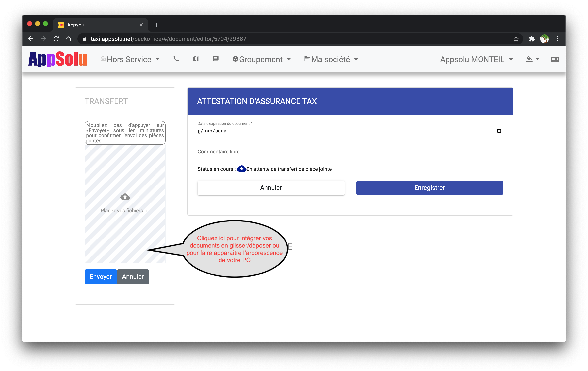Expand the Hors Service dropdown
This screenshot has height=371, width=588.
click(x=130, y=59)
